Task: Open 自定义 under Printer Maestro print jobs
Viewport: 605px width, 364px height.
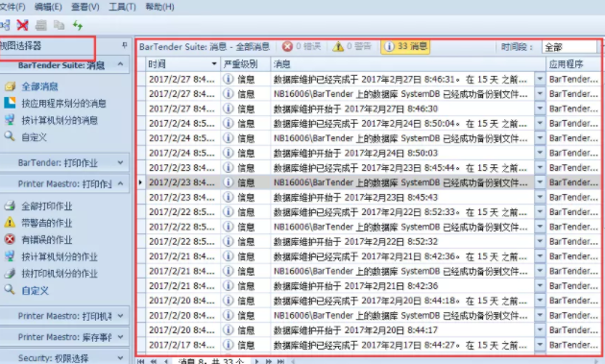Action: click(36, 291)
